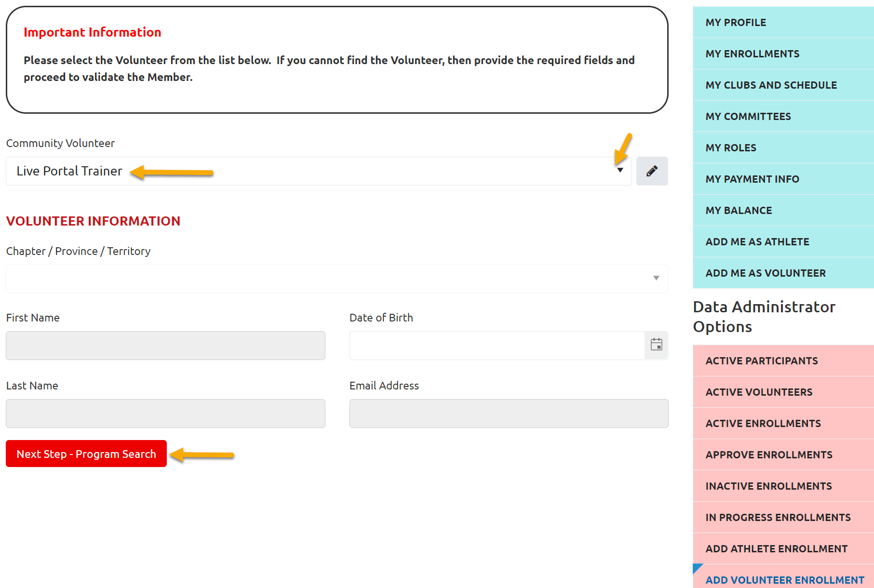Click the pencil edit icon beside Community Volunteer
874x588 pixels.
(x=652, y=171)
